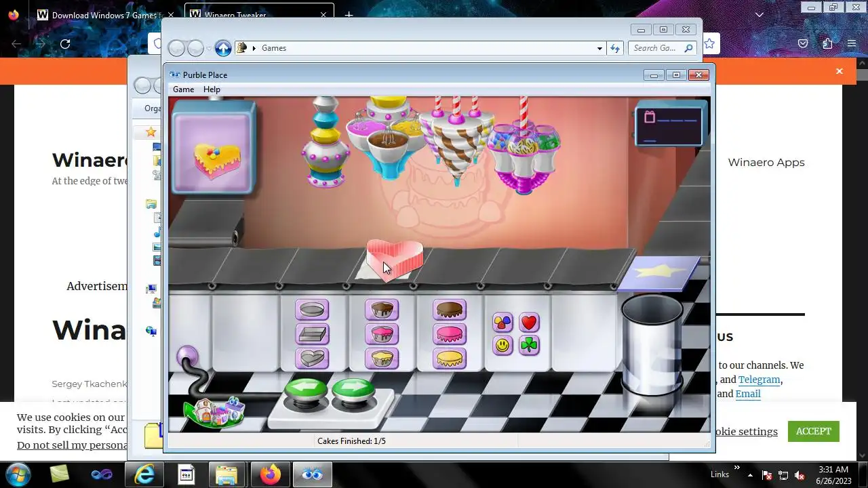Open a new Firefox tab
The height and width of the screenshot is (488, 868).
[x=349, y=15]
